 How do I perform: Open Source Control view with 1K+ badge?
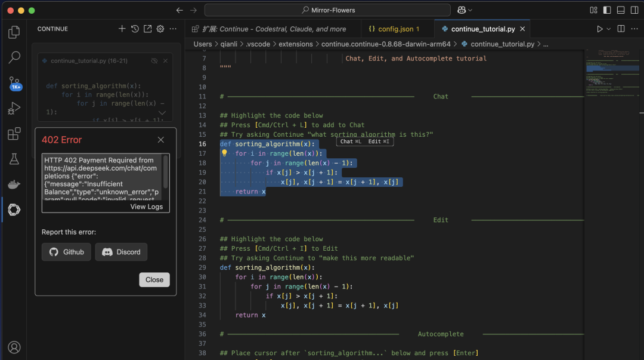14,83
